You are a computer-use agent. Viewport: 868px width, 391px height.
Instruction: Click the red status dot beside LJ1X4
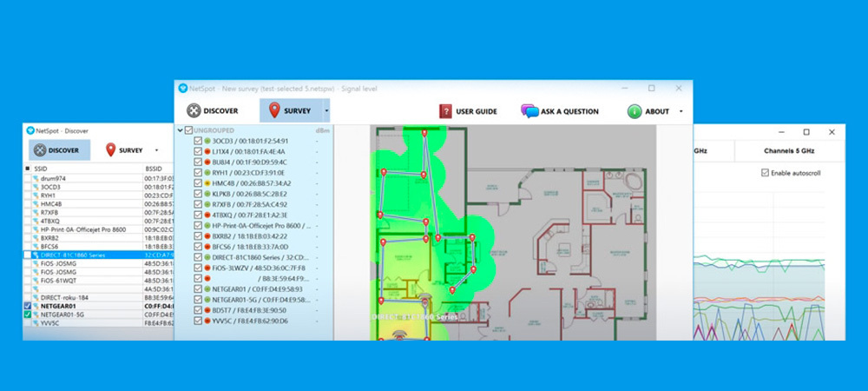(207, 151)
